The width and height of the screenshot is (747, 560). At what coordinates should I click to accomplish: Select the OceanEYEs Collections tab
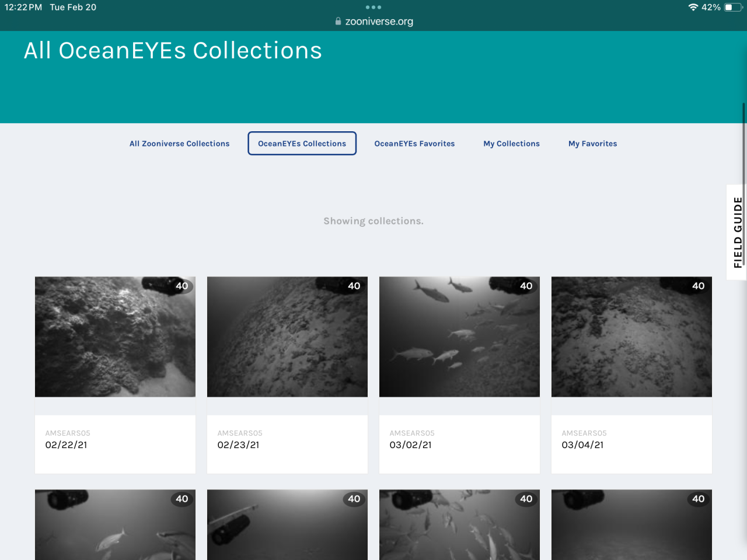coord(302,143)
